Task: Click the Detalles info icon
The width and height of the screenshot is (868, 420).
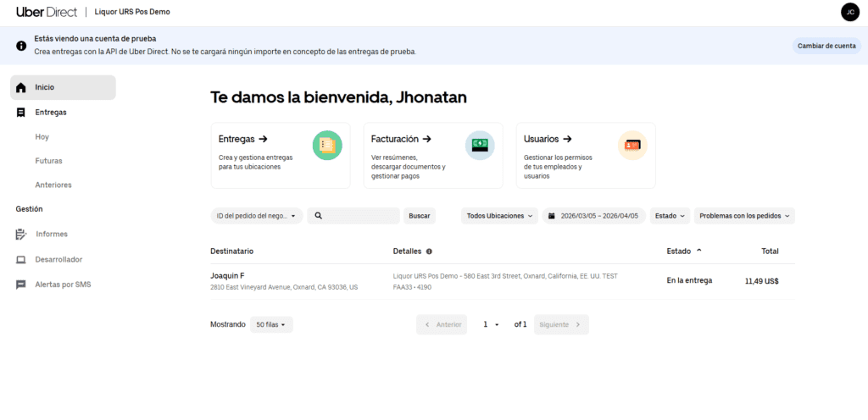Action: point(429,251)
